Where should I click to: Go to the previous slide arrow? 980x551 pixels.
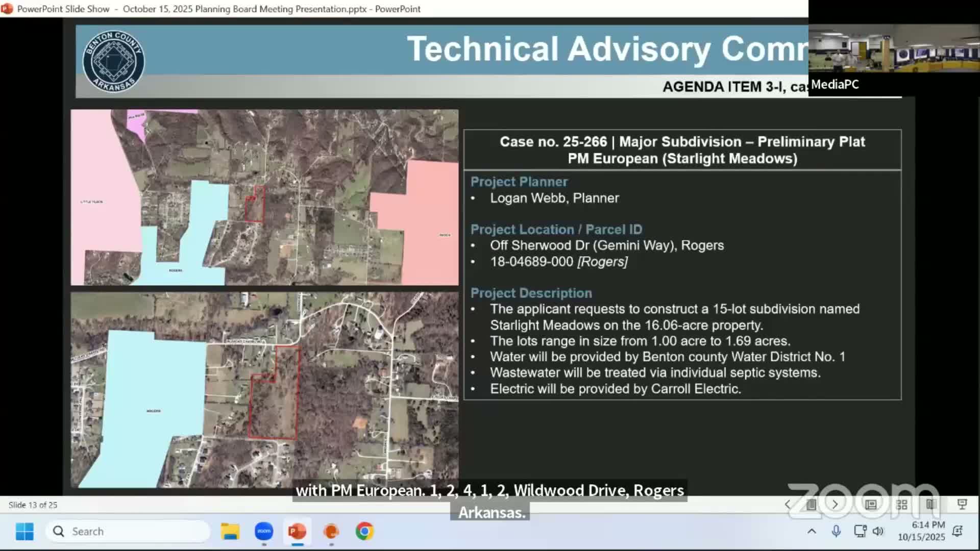pyautogui.click(x=788, y=505)
